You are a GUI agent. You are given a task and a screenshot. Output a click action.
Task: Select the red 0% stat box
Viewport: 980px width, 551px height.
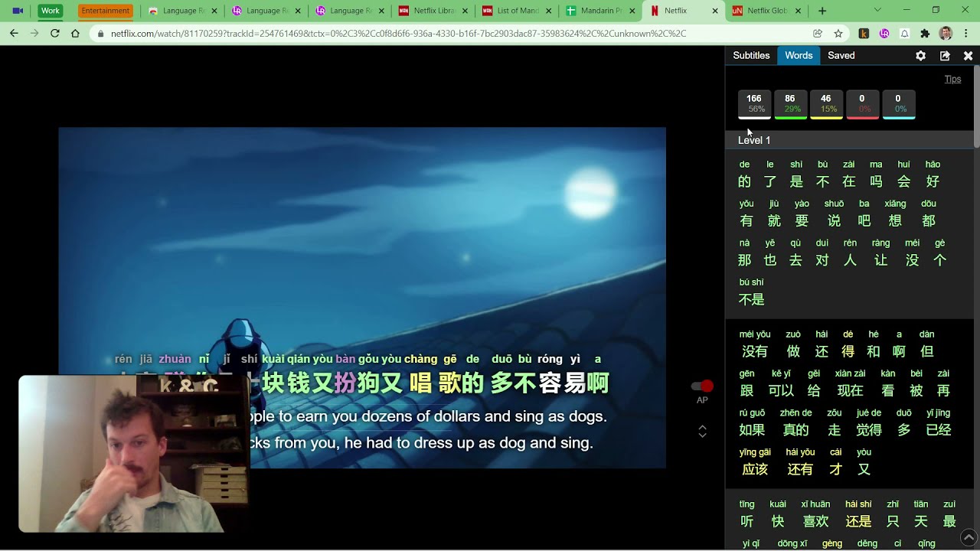[862, 104]
